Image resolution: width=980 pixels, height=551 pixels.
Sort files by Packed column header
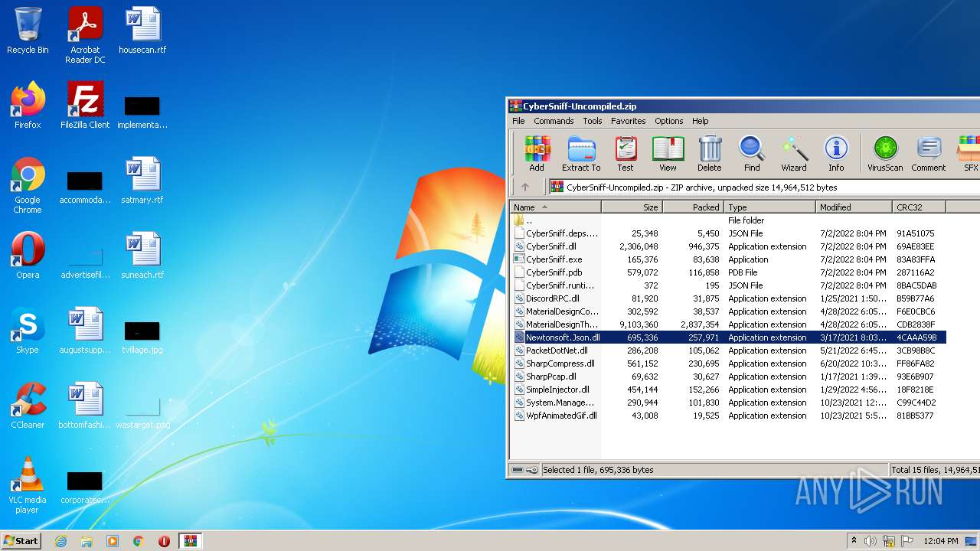tap(693, 207)
